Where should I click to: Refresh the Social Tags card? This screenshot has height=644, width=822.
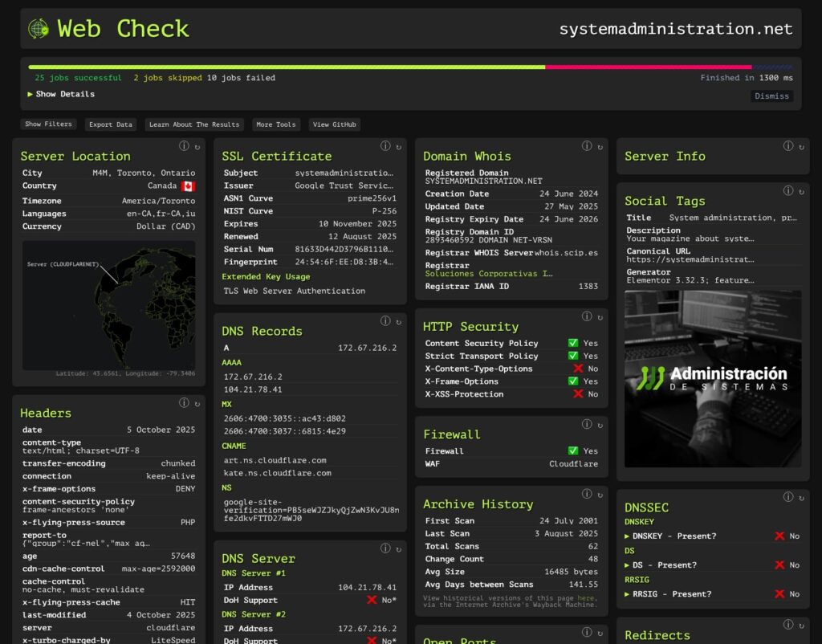[801, 191]
